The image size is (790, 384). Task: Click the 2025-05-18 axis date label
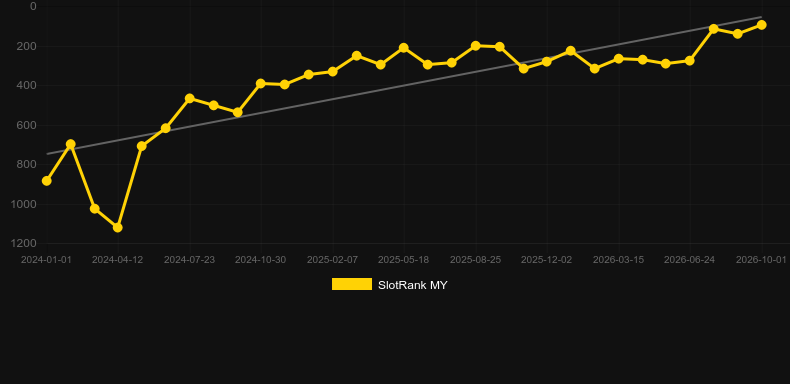point(404,260)
